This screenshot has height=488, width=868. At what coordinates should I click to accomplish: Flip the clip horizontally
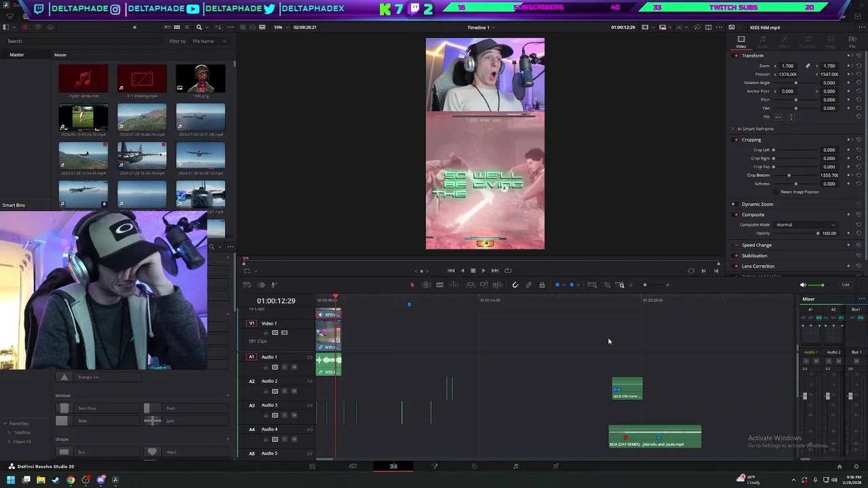click(x=778, y=117)
